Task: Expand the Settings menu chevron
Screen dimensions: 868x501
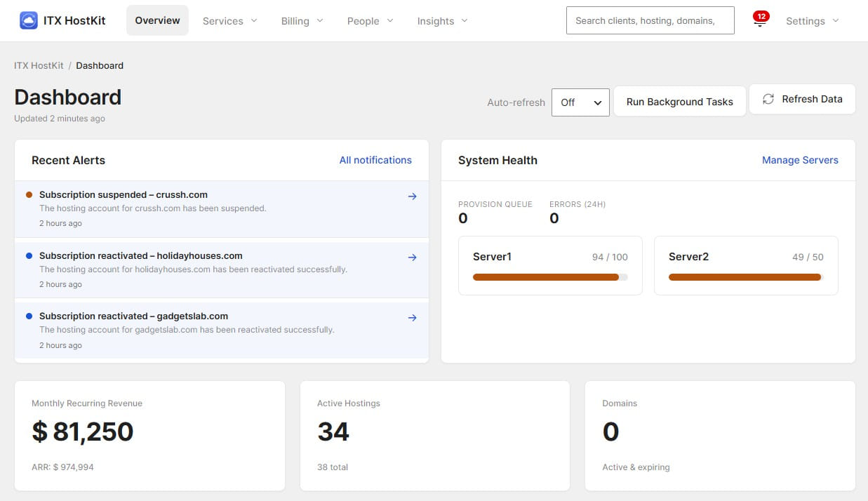Action: pyautogui.click(x=836, y=20)
